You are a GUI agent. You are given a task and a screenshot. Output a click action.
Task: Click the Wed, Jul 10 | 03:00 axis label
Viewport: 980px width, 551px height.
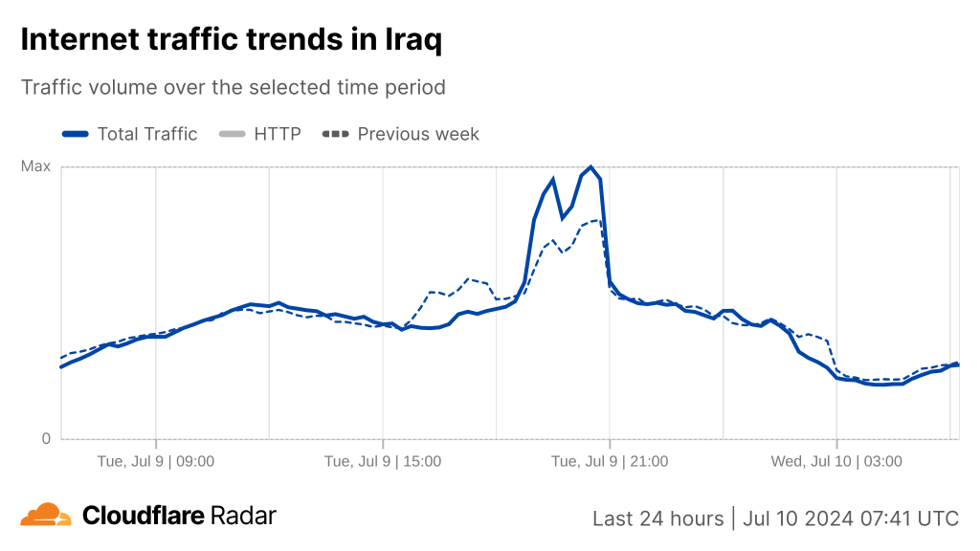[x=836, y=461]
